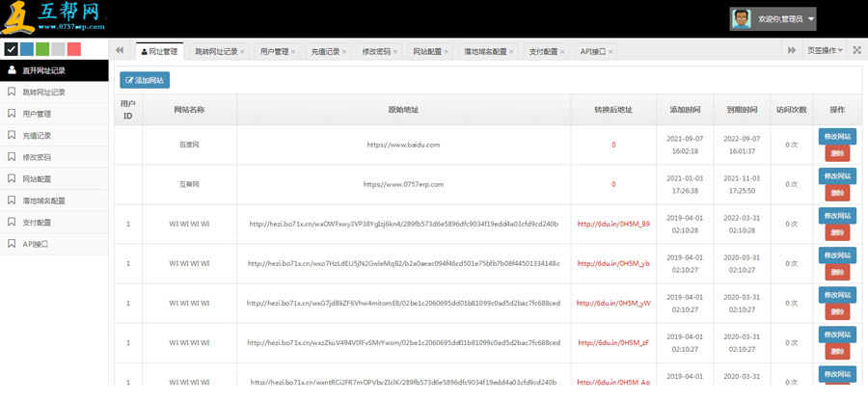The image size is (868, 401).
Task: Apply the red theme color swatch
Action: (x=74, y=49)
